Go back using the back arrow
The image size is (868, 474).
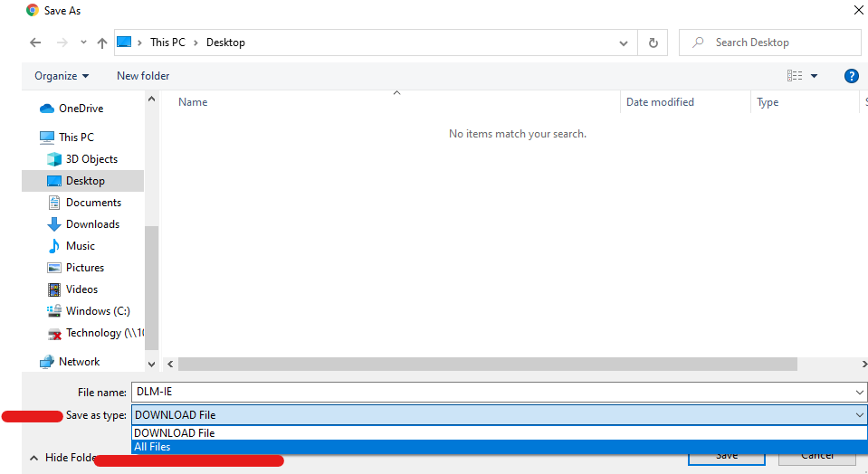point(35,43)
